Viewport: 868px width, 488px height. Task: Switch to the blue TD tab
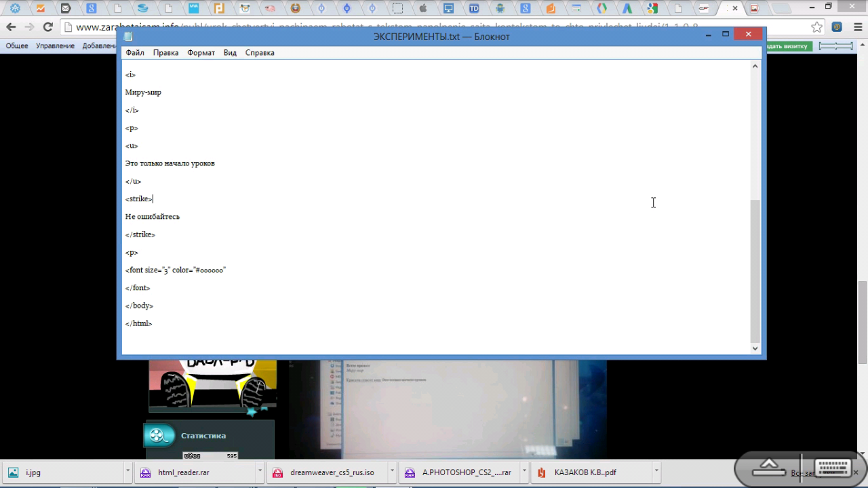pos(473,9)
